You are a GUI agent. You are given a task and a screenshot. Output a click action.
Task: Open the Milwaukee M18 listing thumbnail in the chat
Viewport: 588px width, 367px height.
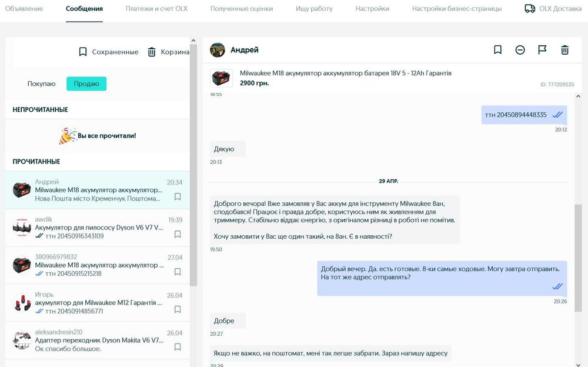221,78
